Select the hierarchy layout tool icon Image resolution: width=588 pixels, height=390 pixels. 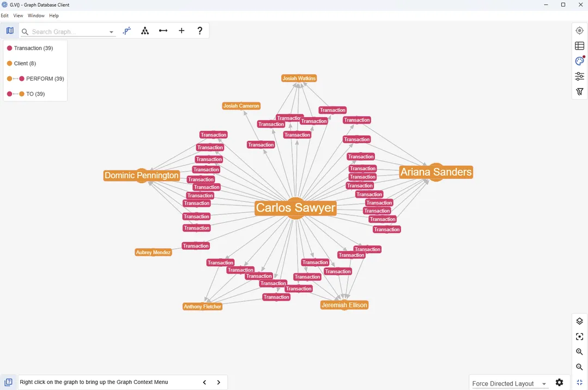click(145, 31)
